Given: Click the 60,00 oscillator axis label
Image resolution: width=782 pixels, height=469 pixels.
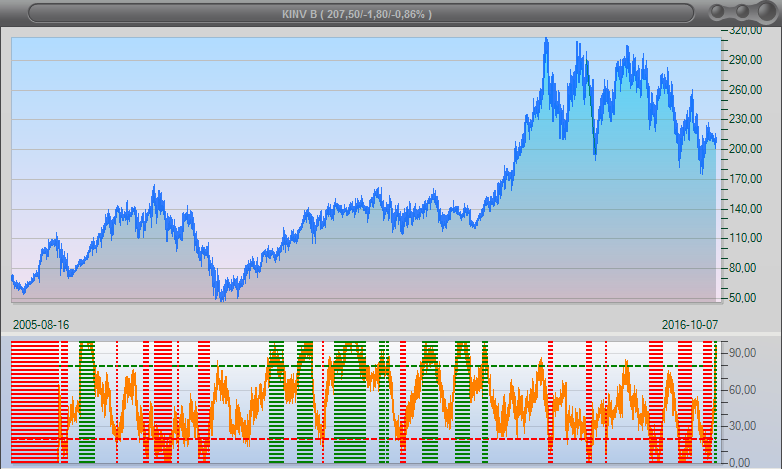Looking at the screenshot, I should tap(743, 390).
